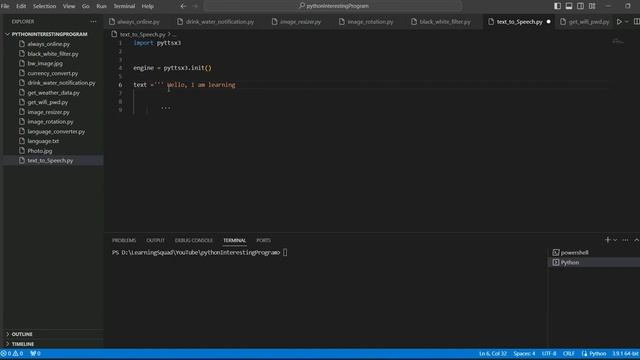Open the Edit menu
640x360 pixels.
(21, 6)
